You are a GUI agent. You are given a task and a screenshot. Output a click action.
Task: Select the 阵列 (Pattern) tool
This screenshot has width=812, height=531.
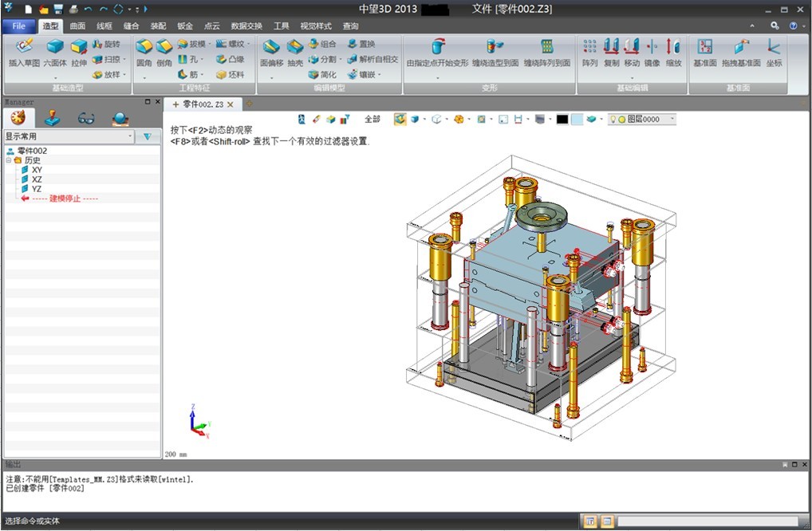pos(589,52)
